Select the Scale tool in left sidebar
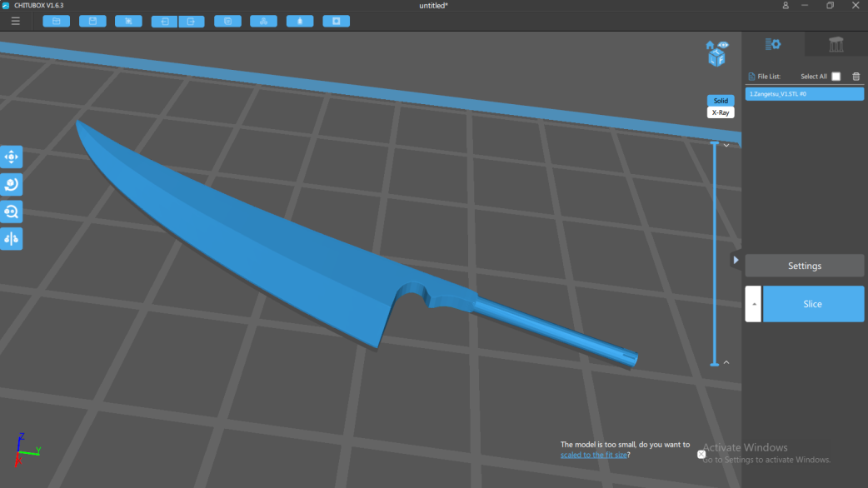 pos(11,212)
